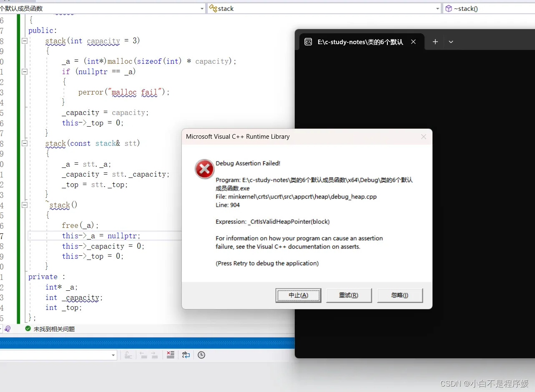The height and width of the screenshot is (392, 535).
Task: Click the 'Line: 904' text in dialog
Action: click(x=228, y=205)
